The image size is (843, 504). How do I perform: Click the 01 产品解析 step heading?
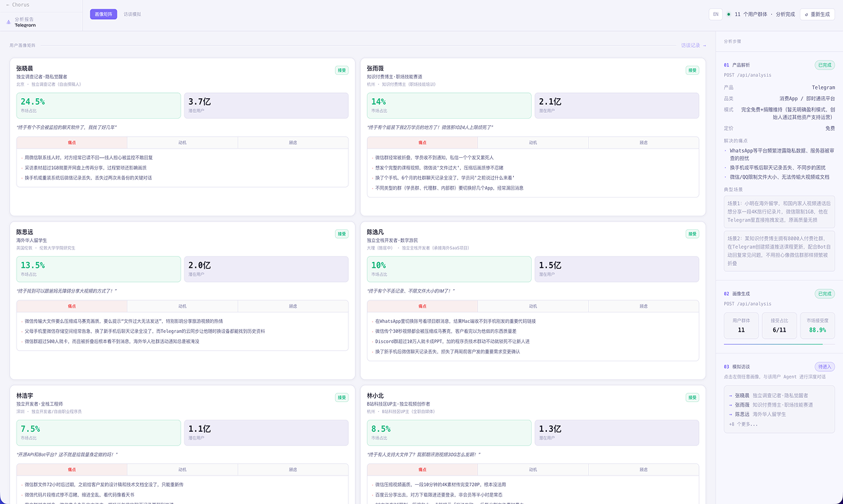click(x=737, y=65)
